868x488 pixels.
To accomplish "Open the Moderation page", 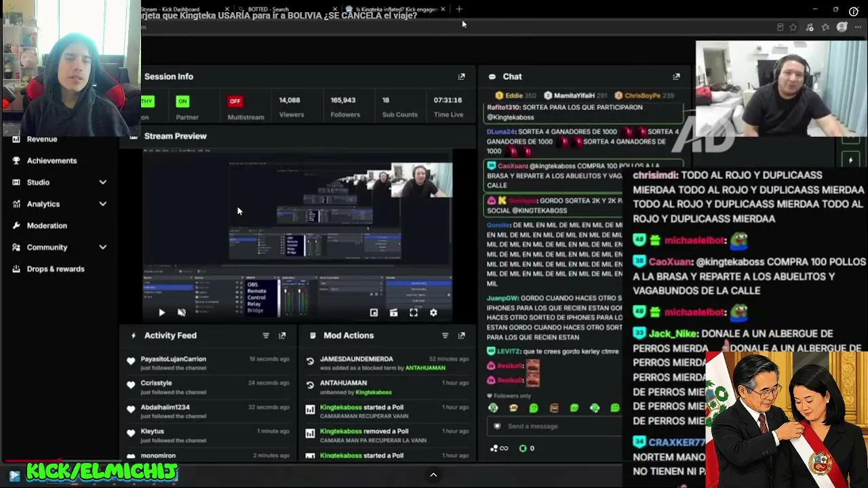I will tap(47, 226).
